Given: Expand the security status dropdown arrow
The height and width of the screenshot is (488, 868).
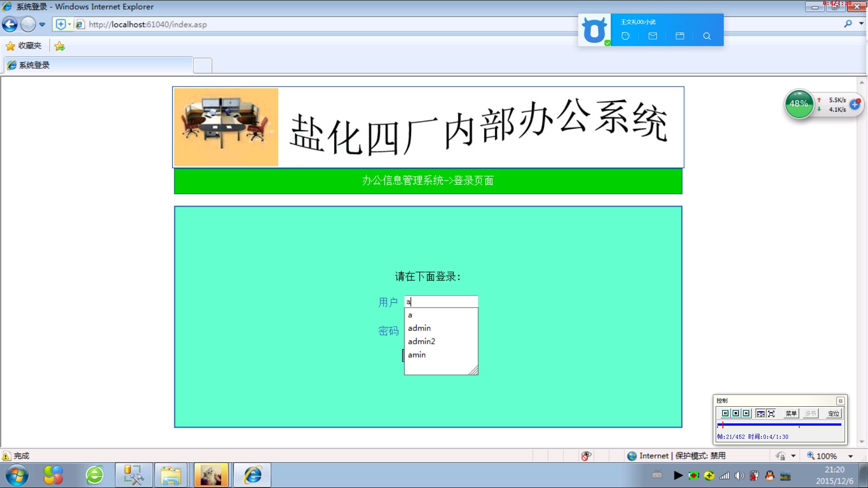Looking at the screenshot, I should (x=793, y=456).
